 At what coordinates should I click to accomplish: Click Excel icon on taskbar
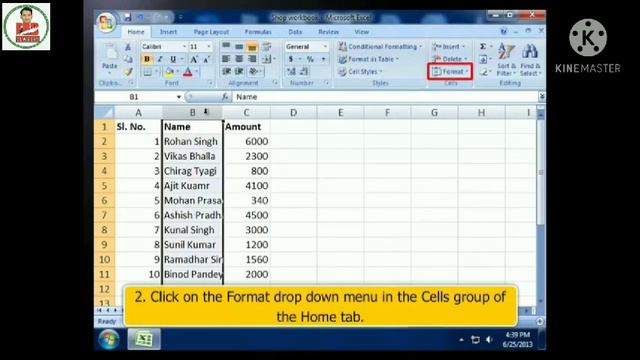(x=144, y=339)
